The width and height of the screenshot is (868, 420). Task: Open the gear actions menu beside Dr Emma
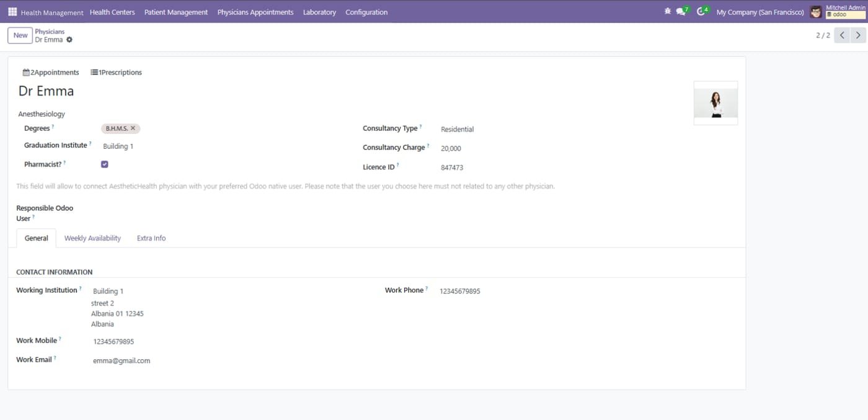(x=69, y=40)
